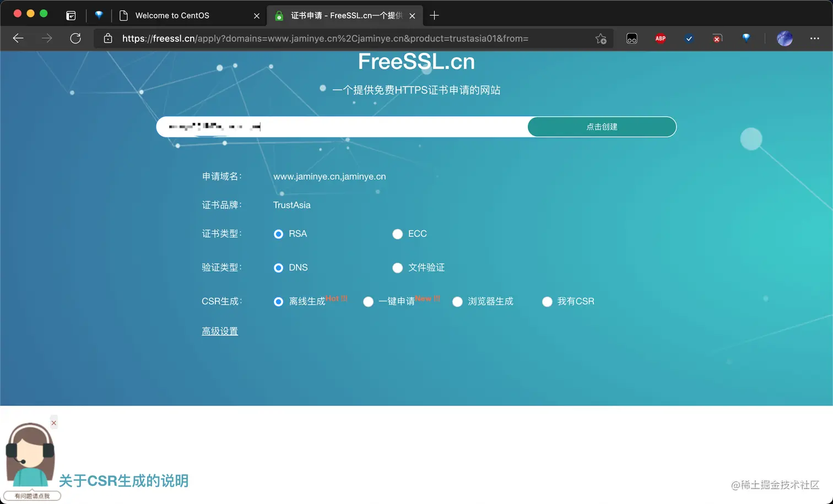Screen dimensions: 833x504
Task: Select the 我有CSR option
Action: tap(547, 302)
